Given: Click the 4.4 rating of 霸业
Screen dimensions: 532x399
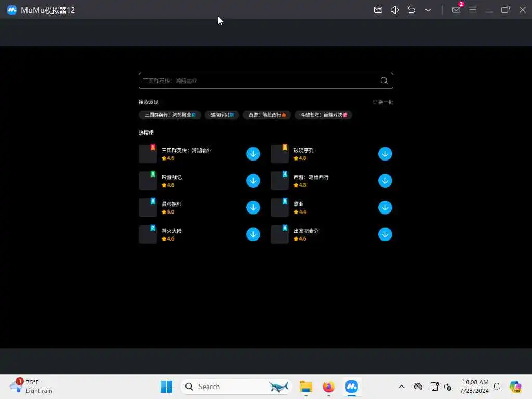Looking at the screenshot, I should (300, 212).
